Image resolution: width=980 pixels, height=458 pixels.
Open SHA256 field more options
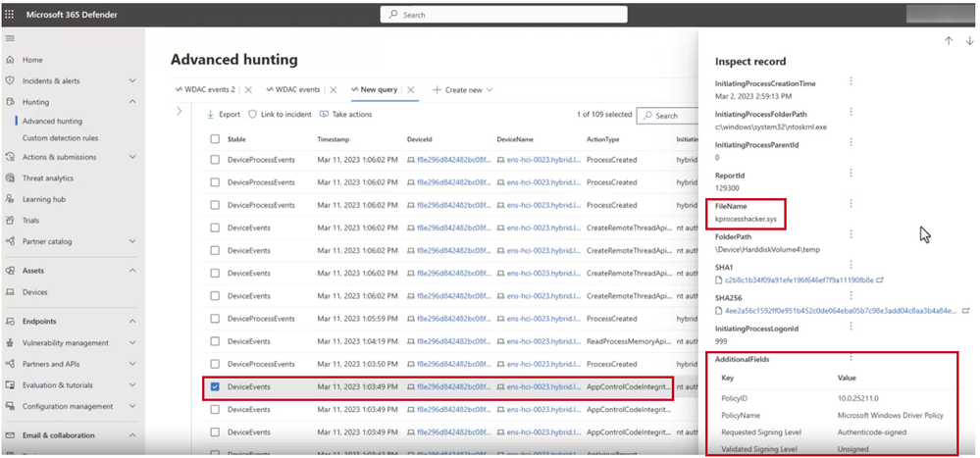pos(851,295)
